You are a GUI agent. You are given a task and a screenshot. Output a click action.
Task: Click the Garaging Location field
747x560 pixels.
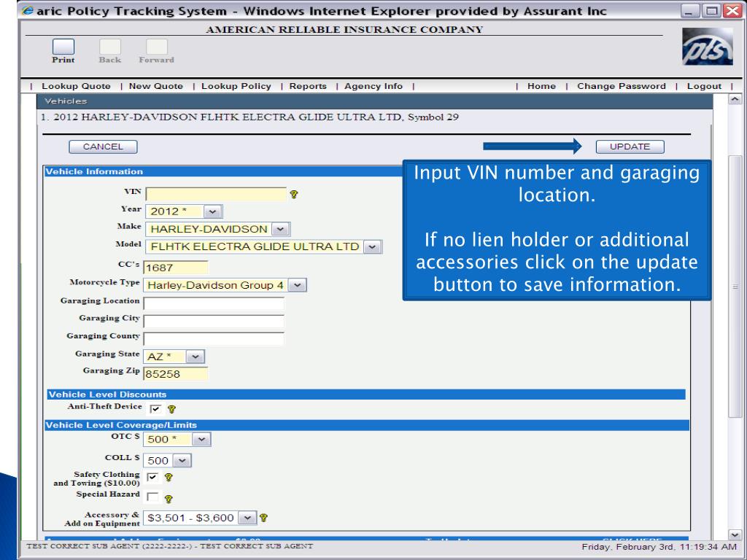point(214,303)
